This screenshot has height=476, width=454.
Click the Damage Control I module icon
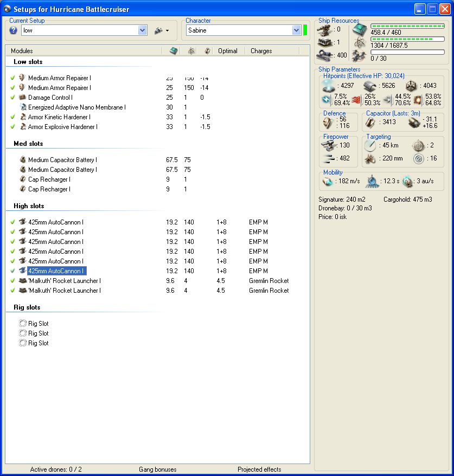22,97
